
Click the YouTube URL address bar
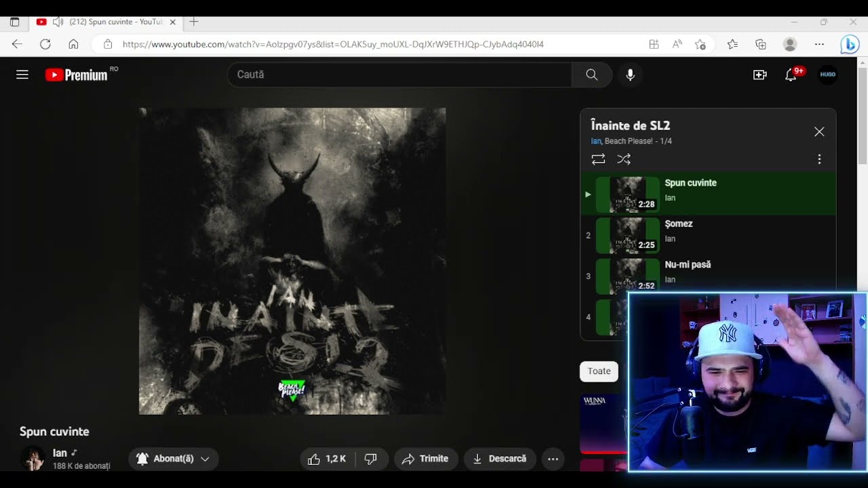coord(333,44)
